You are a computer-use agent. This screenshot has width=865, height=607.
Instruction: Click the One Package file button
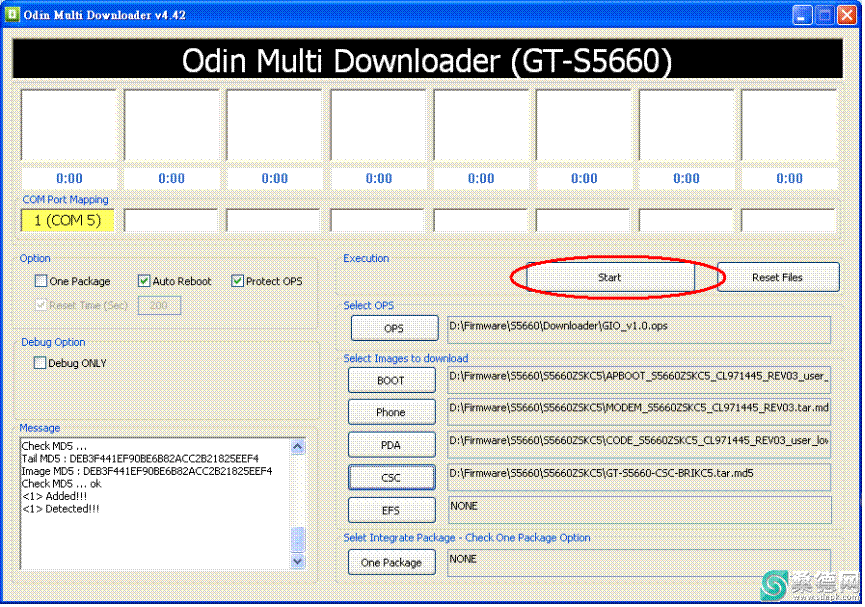[391, 562]
